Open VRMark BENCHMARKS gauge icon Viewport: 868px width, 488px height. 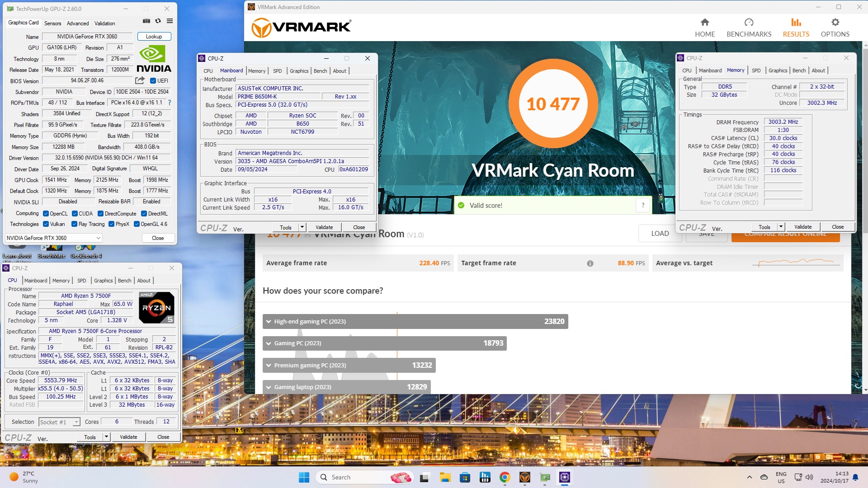point(749,22)
